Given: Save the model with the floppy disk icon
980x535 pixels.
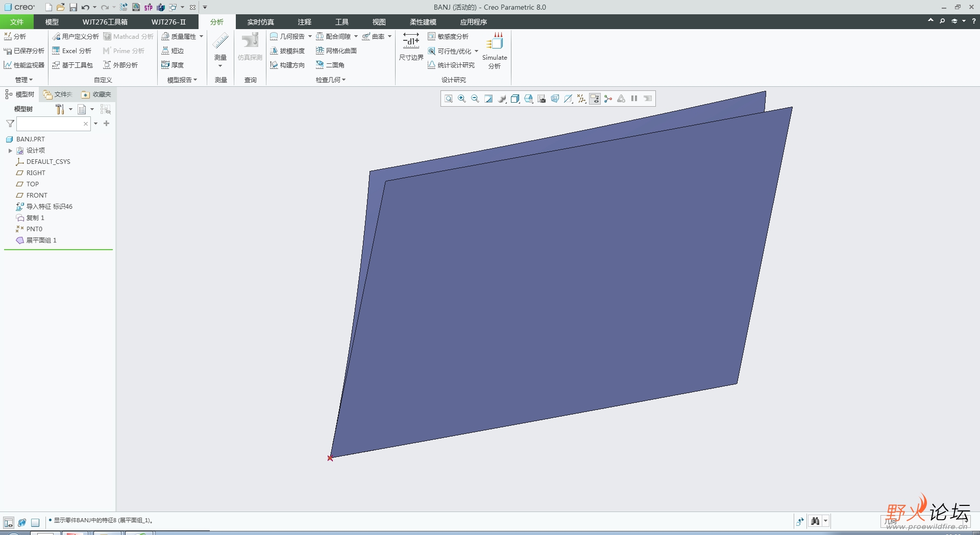Looking at the screenshot, I should click(73, 7).
